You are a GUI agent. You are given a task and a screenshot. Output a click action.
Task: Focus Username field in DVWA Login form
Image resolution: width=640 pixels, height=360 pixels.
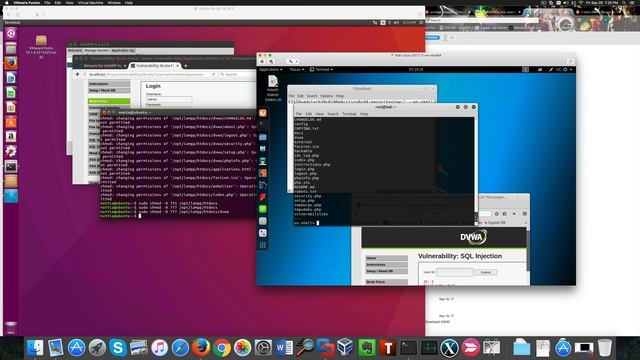point(169,99)
